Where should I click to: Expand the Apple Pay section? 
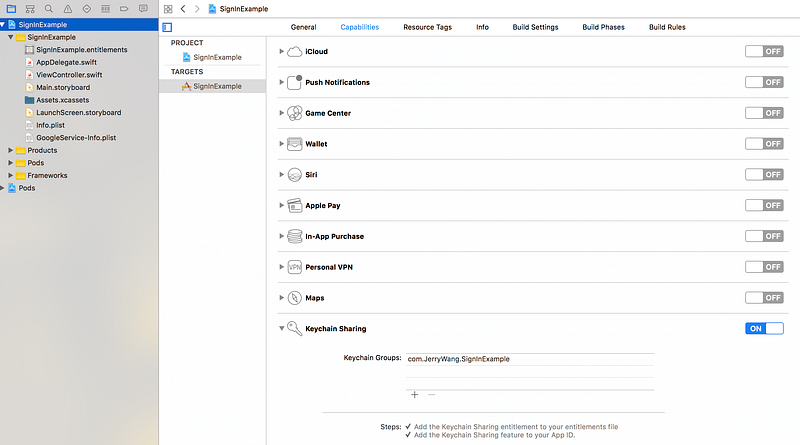click(281, 205)
